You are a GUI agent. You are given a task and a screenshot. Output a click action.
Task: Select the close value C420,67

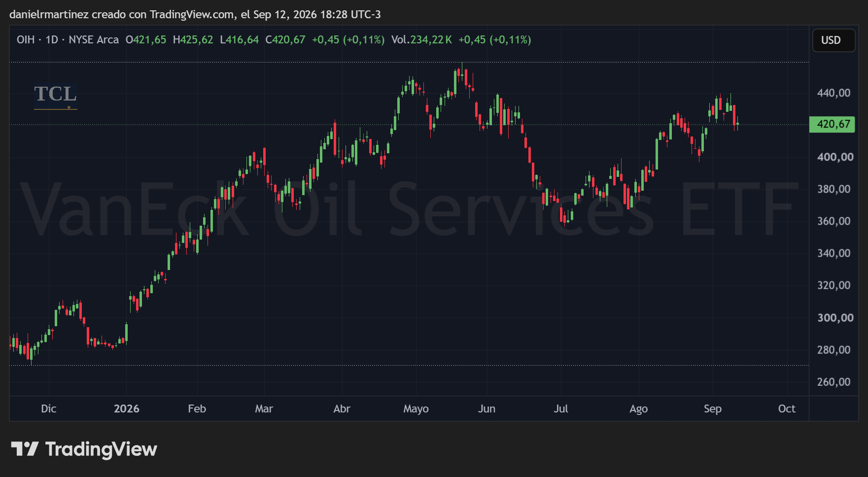coord(285,40)
